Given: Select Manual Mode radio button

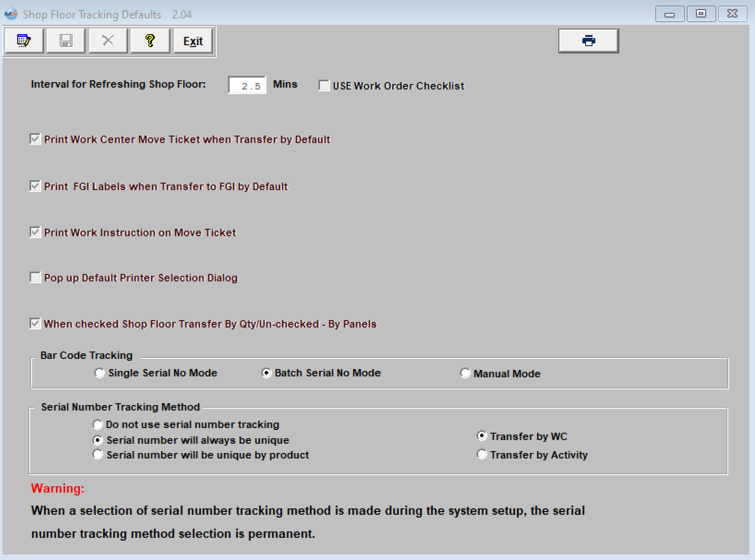Looking at the screenshot, I should (465, 373).
